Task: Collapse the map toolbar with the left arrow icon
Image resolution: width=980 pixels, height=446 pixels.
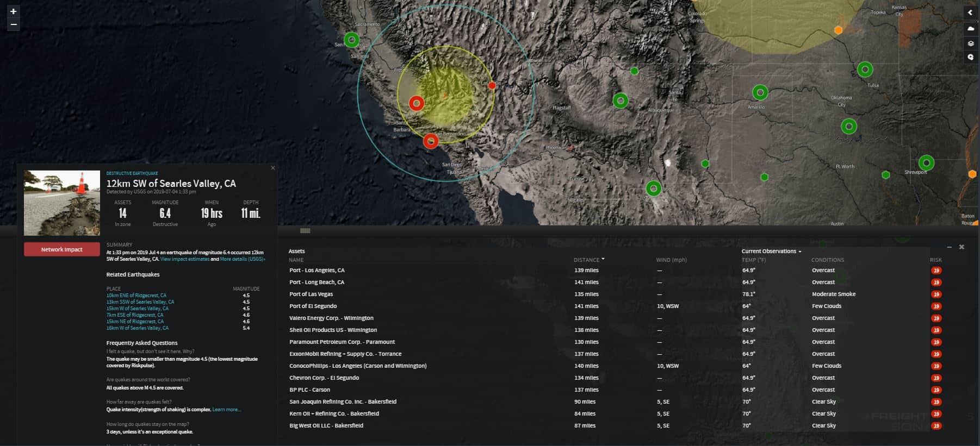Action: pyautogui.click(x=971, y=12)
